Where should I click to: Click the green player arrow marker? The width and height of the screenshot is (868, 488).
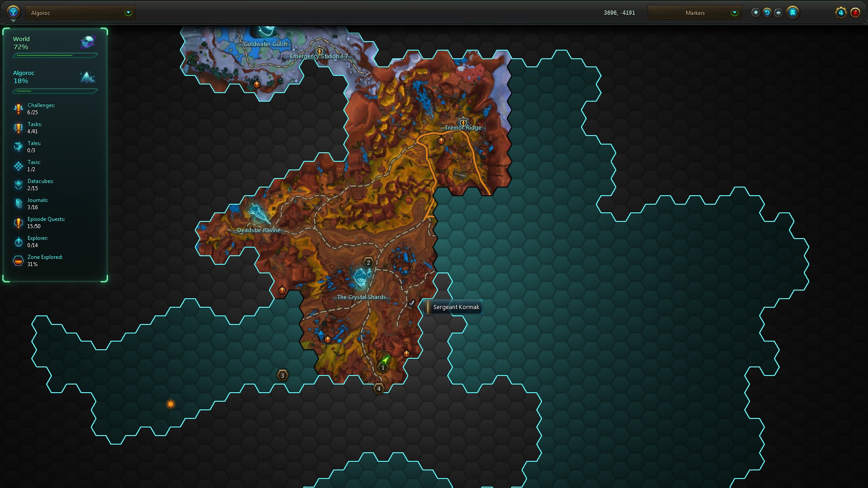pos(385,360)
